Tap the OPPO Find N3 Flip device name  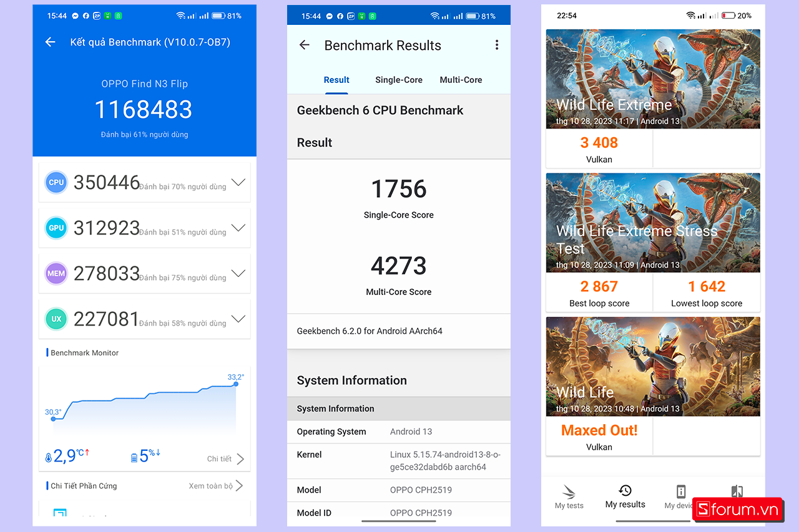point(144,84)
